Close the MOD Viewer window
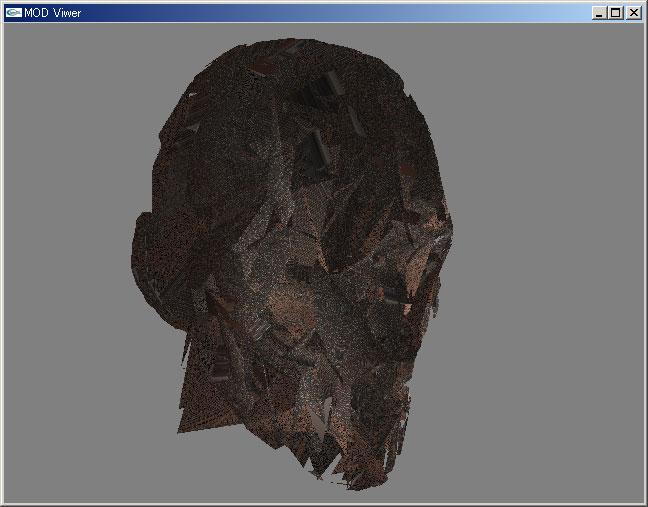This screenshot has width=648, height=507. pyautogui.click(x=632, y=13)
